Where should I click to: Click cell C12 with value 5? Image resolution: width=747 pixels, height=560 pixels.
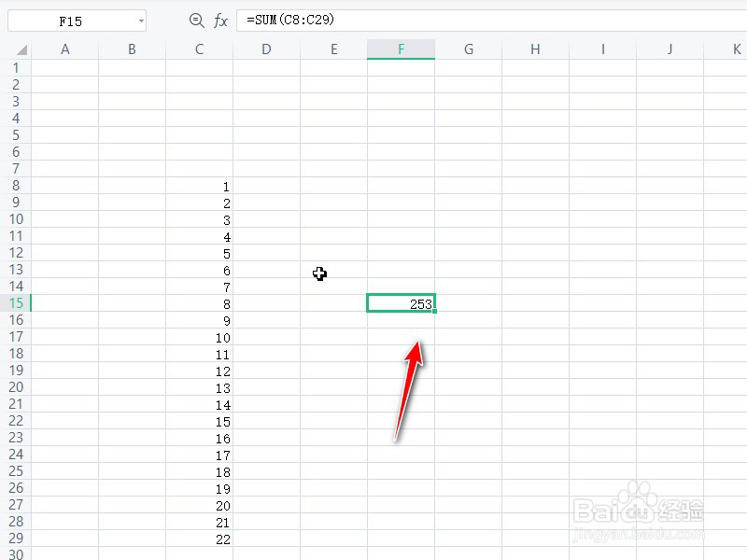pos(199,253)
